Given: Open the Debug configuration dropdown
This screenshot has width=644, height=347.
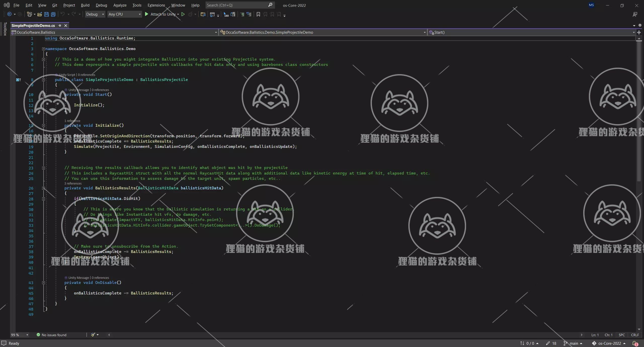Looking at the screenshot, I should 95,14.
